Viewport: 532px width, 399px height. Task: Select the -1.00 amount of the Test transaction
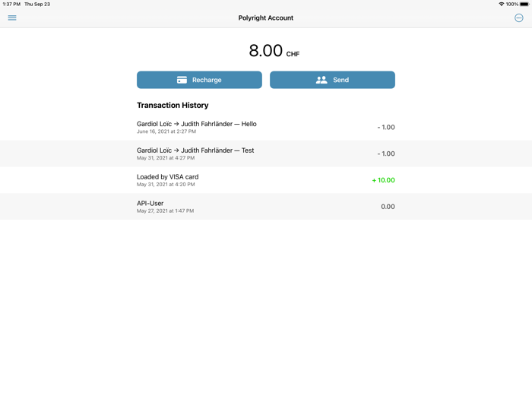pos(386,154)
